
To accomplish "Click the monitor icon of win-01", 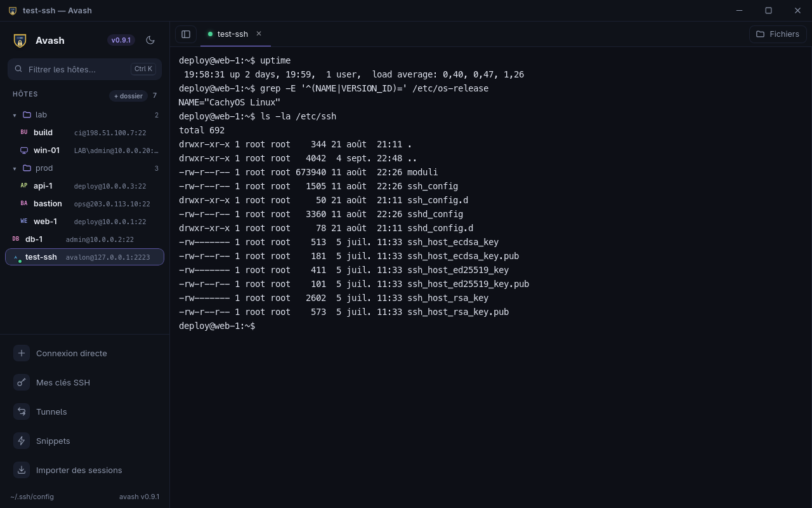I will click(24, 150).
